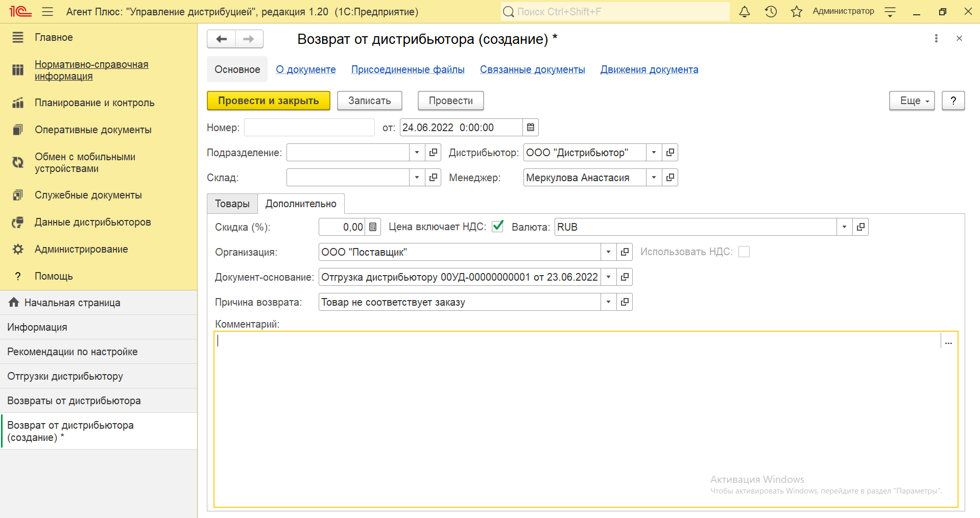Click Обмен с мобильными устройствами sync icon
The width and height of the screenshot is (980, 518).
pyautogui.click(x=18, y=162)
